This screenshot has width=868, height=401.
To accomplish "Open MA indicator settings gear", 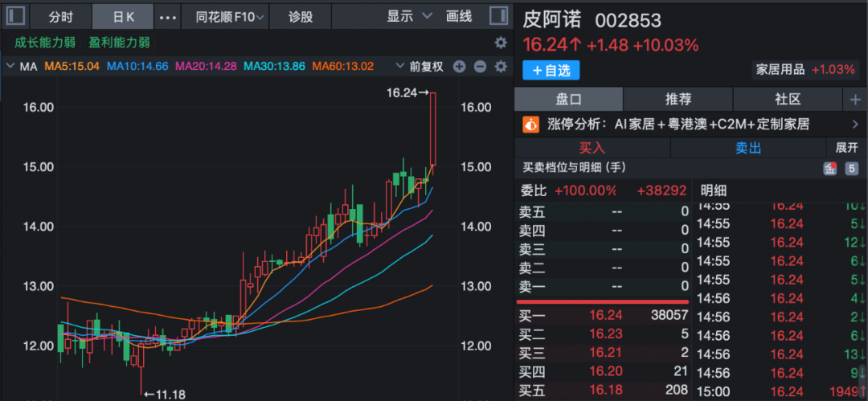I will (x=501, y=66).
